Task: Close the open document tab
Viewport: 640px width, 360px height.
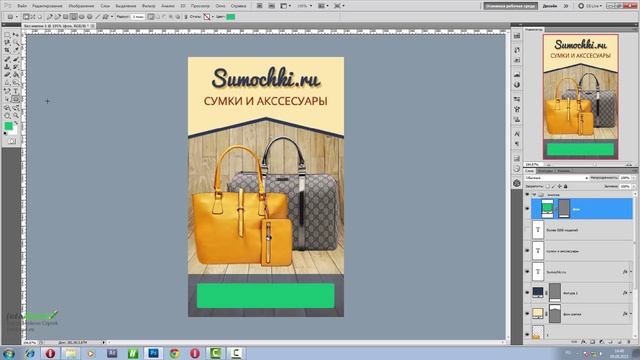Action: pyautogui.click(x=93, y=26)
